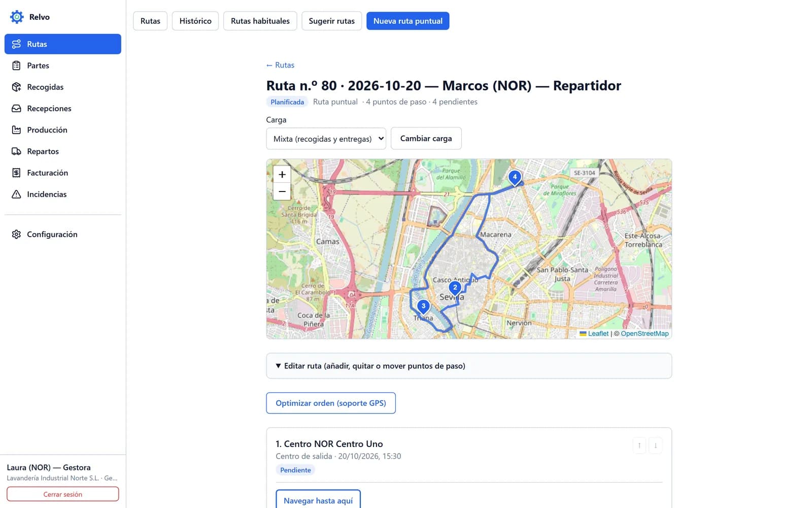
Task: Move Centro NOR Centro Uno stop up
Action: 639,446
